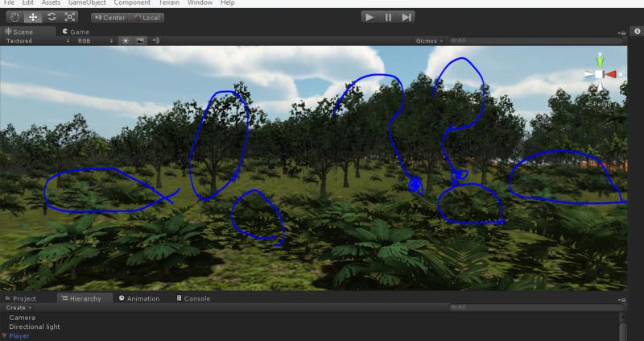This screenshot has width=644, height=341.
Task: Open the Scene panel options menu
Action: tap(621, 33)
